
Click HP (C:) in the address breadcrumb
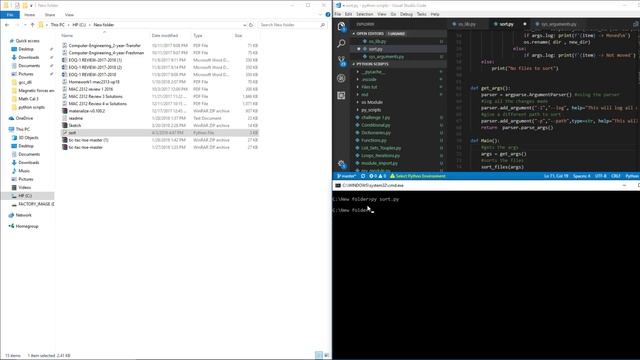[79, 25]
